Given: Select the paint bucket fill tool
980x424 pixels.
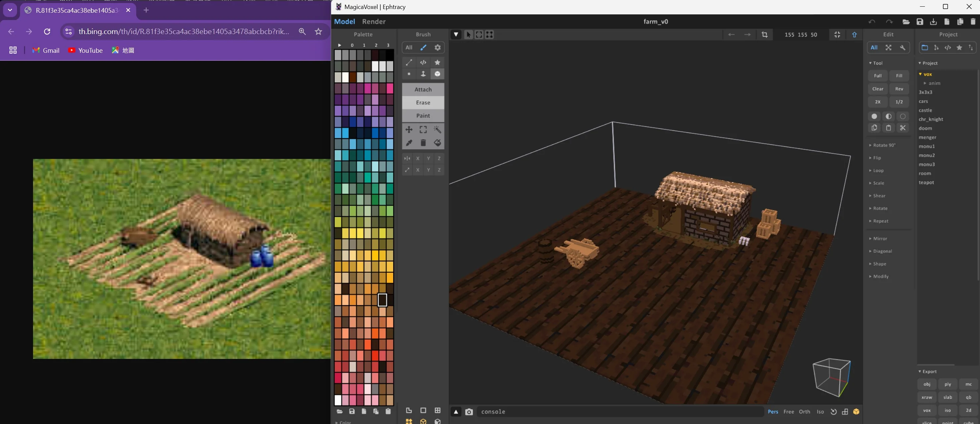Looking at the screenshot, I should [x=438, y=143].
